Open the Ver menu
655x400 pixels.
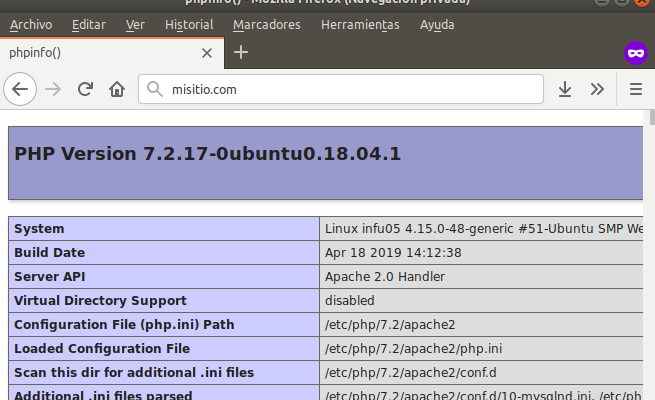point(135,25)
